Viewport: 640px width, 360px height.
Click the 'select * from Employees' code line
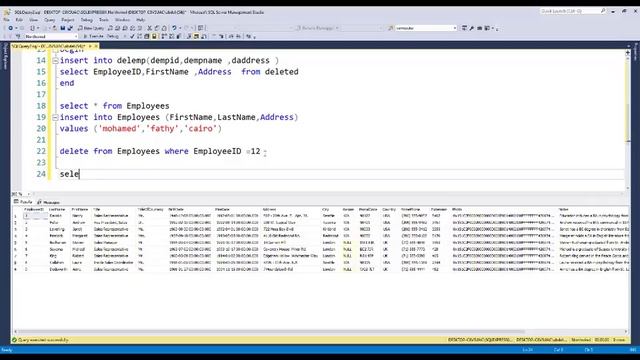[114, 106]
